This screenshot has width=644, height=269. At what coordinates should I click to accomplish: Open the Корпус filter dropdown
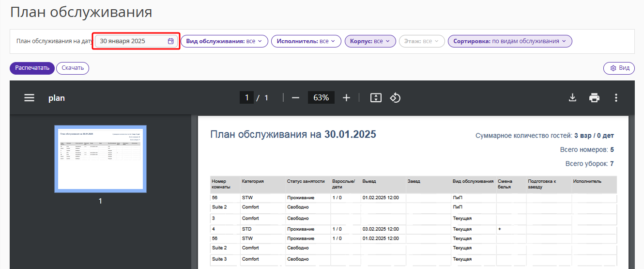(x=370, y=41)
